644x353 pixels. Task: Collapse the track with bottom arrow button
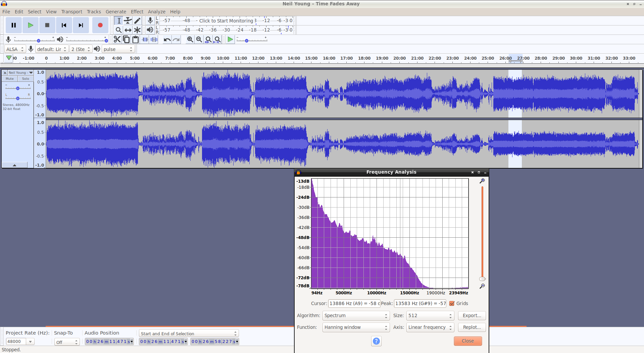[14, 165]
